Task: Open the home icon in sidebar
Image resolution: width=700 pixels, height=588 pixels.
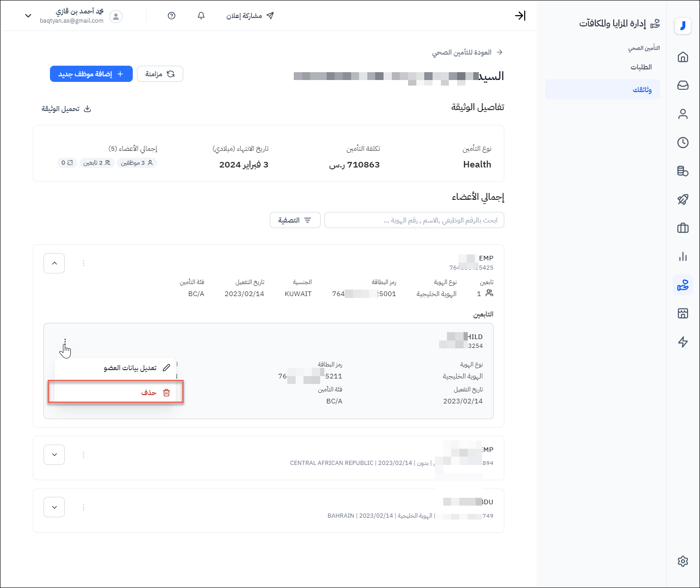Action: (682, 57)
